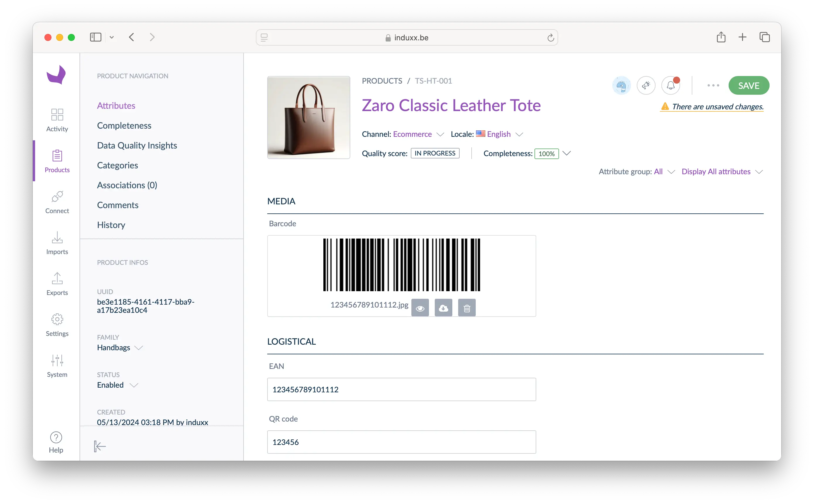The width and height of the screenshot is (814, 504).
Task: Open System settings sliders icon
Action: pyautogui.click(x=57, y=360)
